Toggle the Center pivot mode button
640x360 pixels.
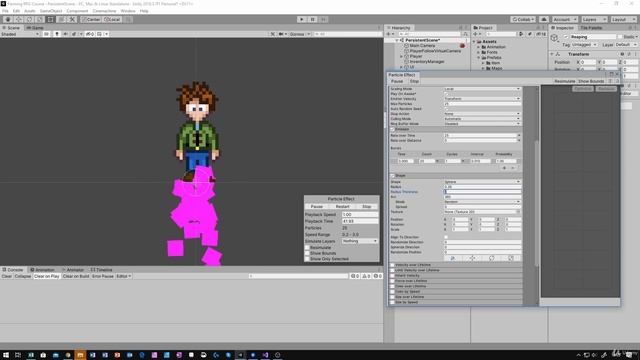[91, 19]
